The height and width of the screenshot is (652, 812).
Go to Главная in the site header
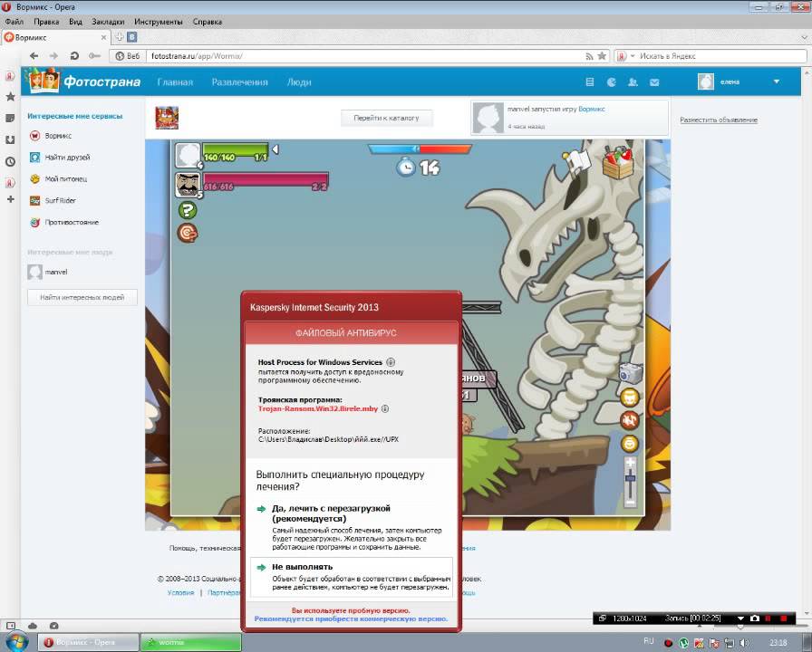coord(175,81)
